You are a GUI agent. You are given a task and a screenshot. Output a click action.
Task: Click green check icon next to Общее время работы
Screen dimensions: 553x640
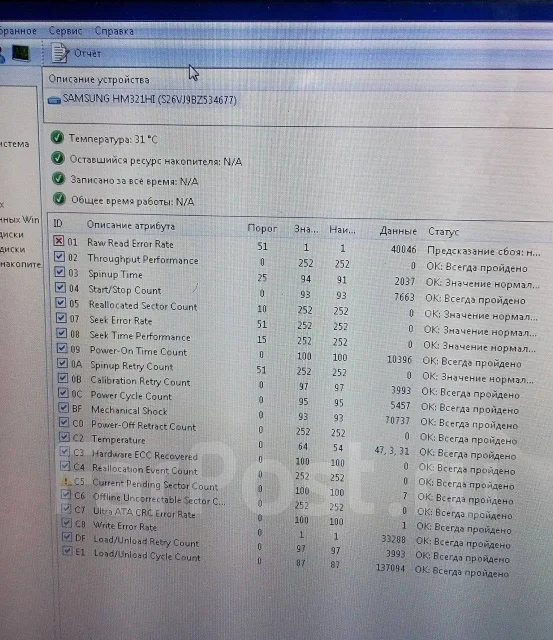pos(60,199)
